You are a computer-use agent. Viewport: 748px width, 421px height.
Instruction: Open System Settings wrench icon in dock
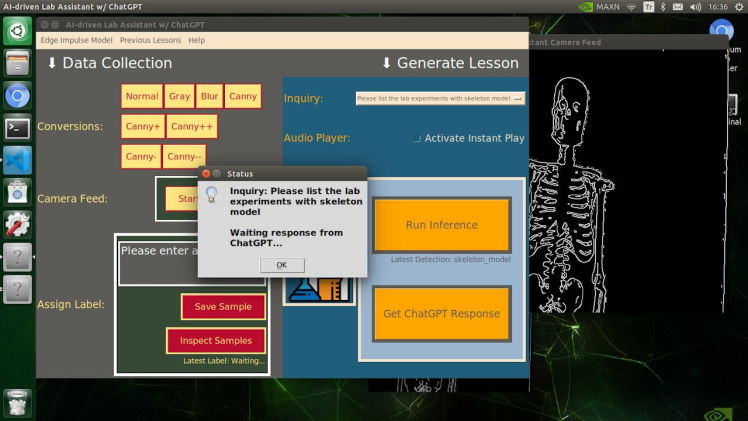pyautogui.click(x=17, y=225)
